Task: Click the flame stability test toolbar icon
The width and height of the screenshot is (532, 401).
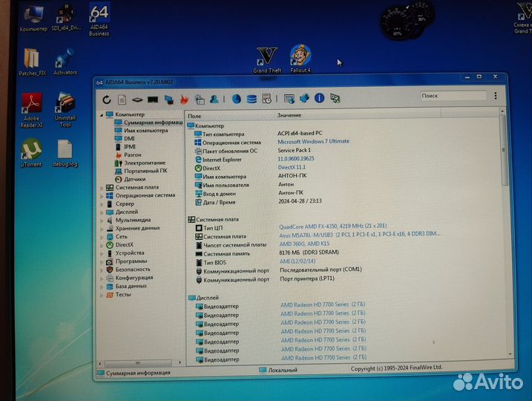Action: 183,99
